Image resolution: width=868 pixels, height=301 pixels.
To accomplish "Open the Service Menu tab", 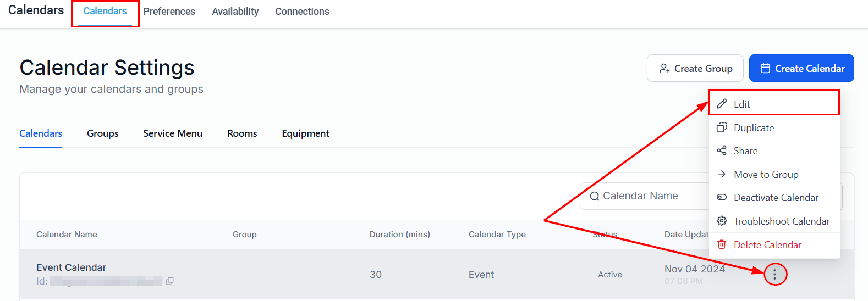I will 173,133.
